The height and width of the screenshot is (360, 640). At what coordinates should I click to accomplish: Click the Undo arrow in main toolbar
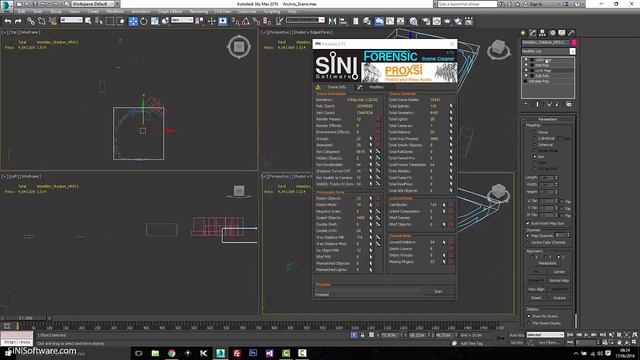[8, 21]
